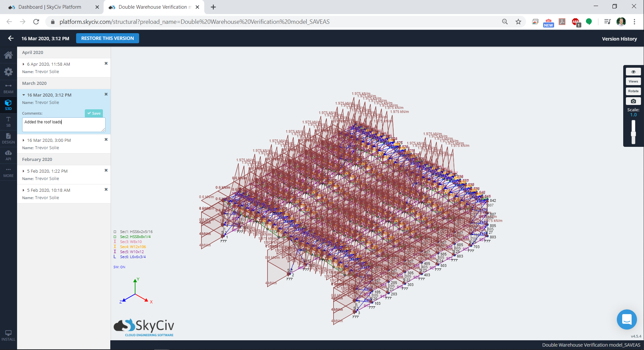644x350 pixels.
Task: Switch to Dashboard | SkyCiv Platform tab
Action: point(50,7)
